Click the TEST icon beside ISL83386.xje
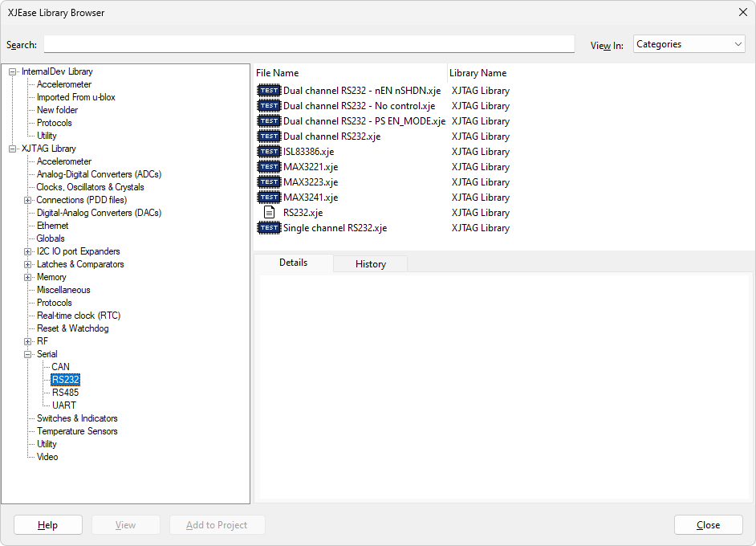 coord(269,152)
